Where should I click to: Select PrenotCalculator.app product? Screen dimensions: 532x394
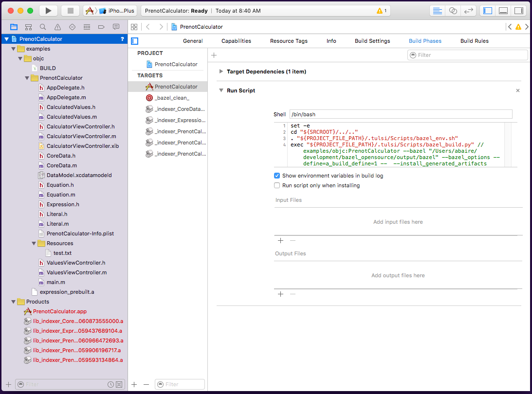[x=60, y=312]
